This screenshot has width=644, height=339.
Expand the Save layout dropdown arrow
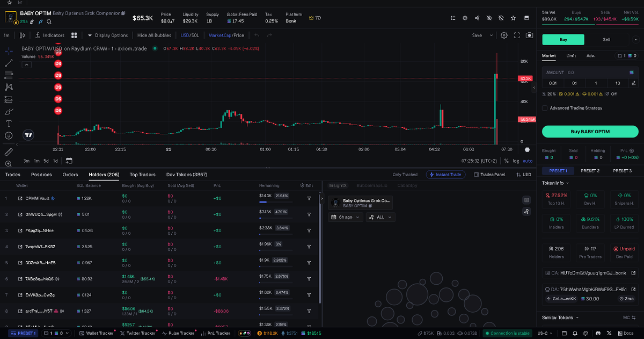pos(491,35)
